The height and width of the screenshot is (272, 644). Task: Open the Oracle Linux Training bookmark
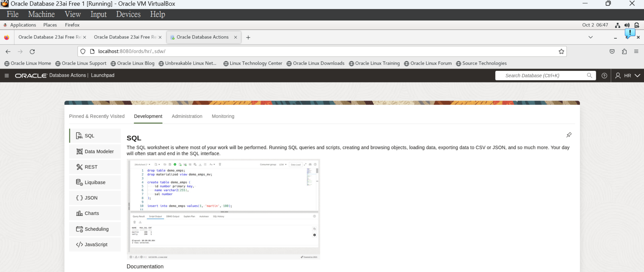point(374,63)
